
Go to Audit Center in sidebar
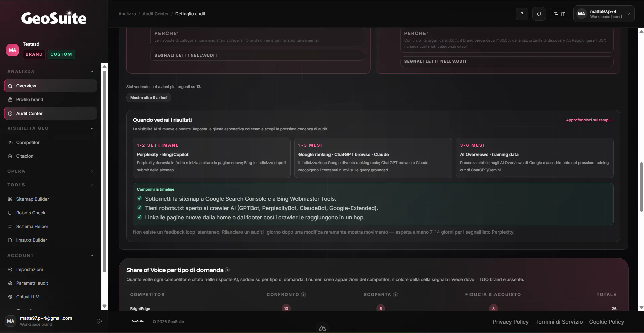click(x=51, y=113)
